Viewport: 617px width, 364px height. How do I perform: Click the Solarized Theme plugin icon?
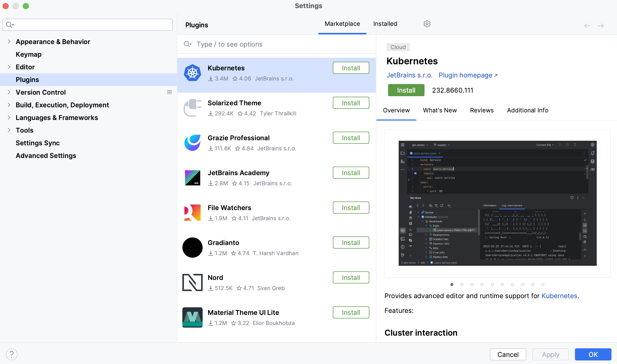tap(192, 108)
